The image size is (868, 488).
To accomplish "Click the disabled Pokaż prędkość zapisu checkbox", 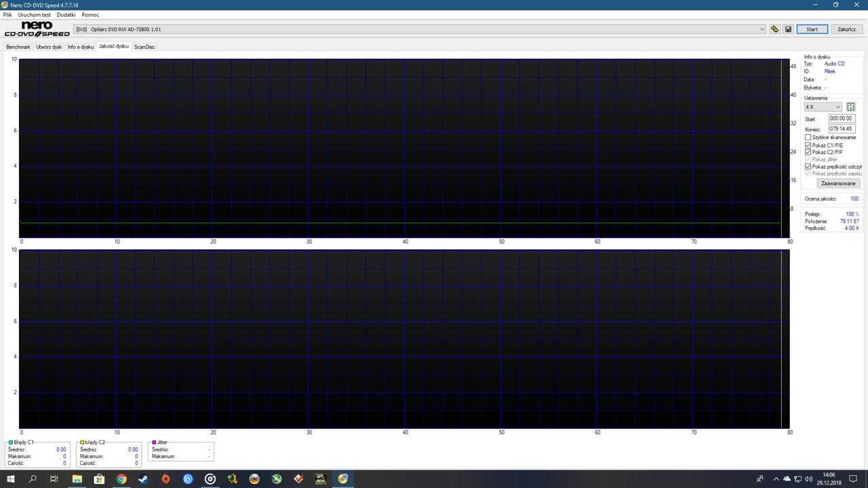I will pyautogui.click(x=808, y=174).
